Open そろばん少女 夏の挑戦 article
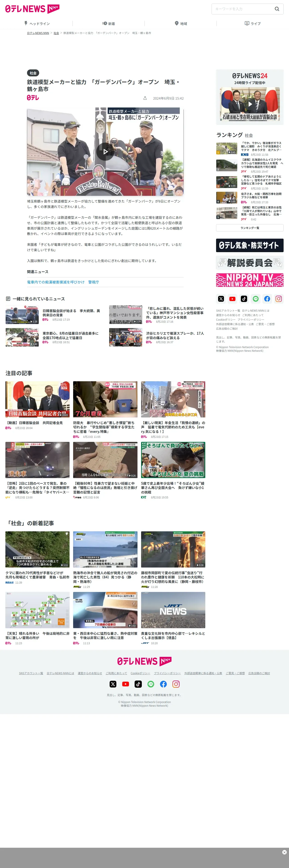289x868 pixels. click(x=173, y=470)
